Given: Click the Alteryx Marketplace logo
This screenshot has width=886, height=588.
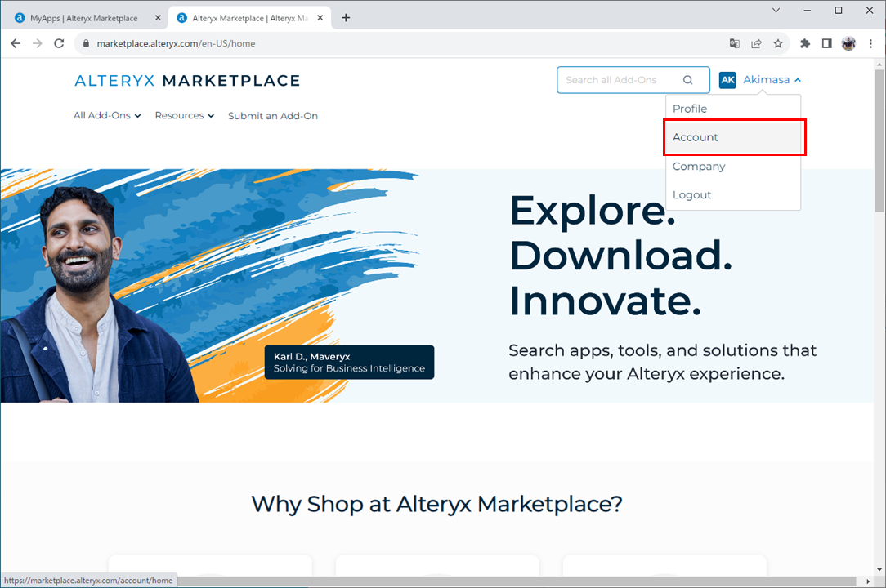Looking at the screenshot, I should click(x=187, y=81).
